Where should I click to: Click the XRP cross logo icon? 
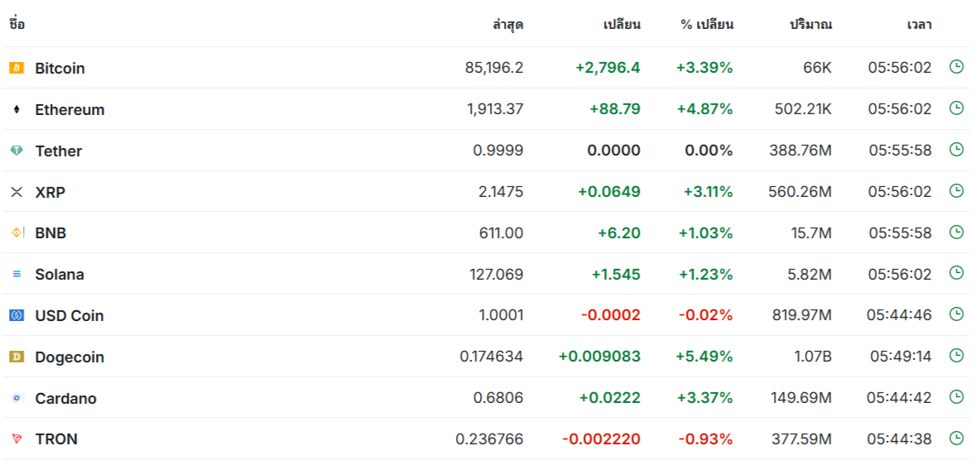(17, 192)
